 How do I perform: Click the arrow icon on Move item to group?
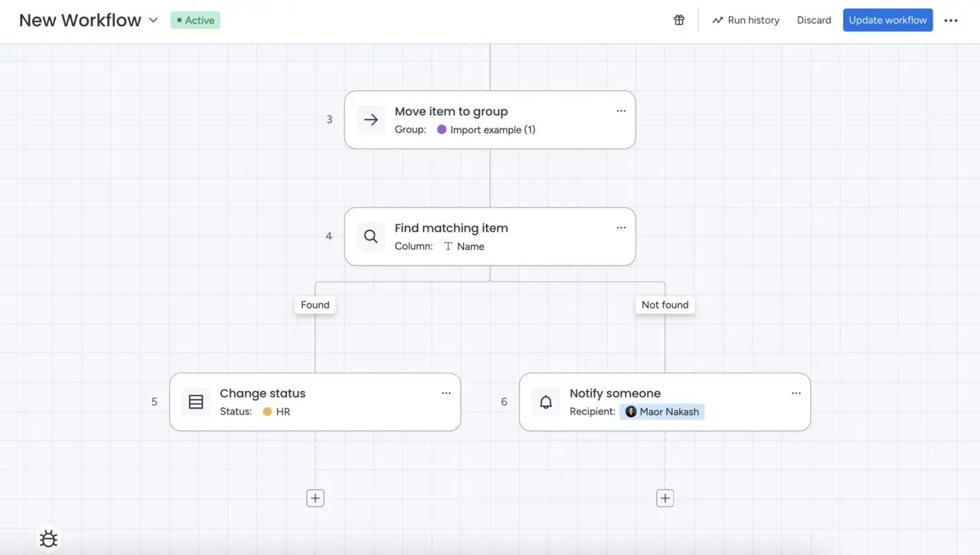point(371,119)
